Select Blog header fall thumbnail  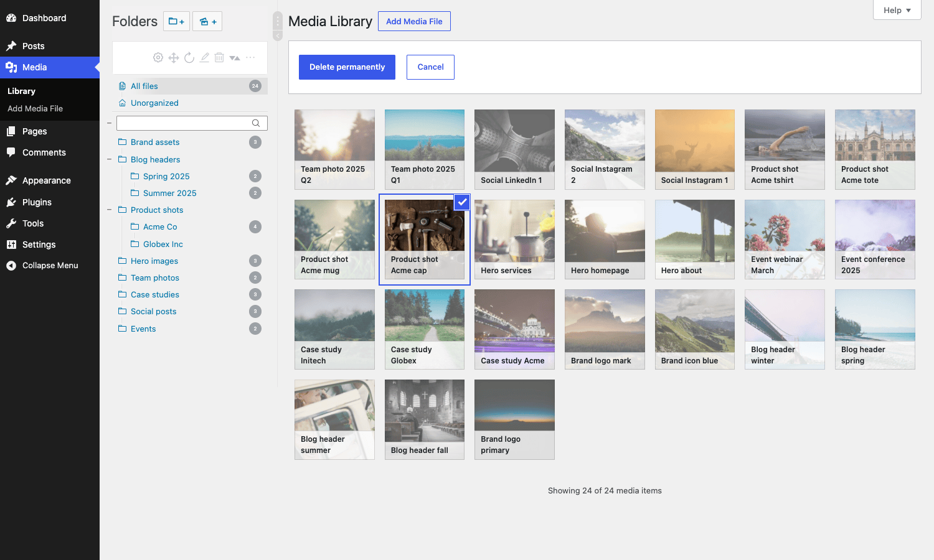[x=425, y=419]
